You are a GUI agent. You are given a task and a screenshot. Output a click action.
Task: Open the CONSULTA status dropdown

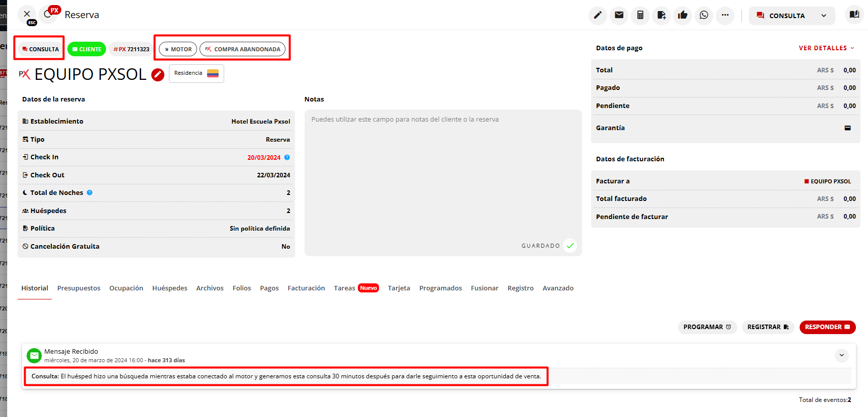(792, 16)
